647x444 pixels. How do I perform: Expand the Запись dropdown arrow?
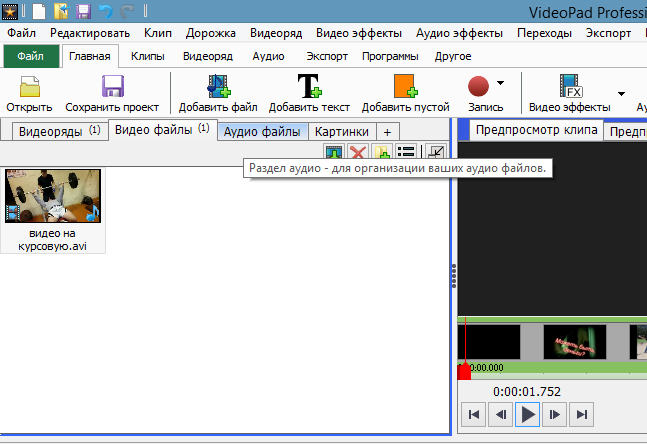click(x=500, y=83)
